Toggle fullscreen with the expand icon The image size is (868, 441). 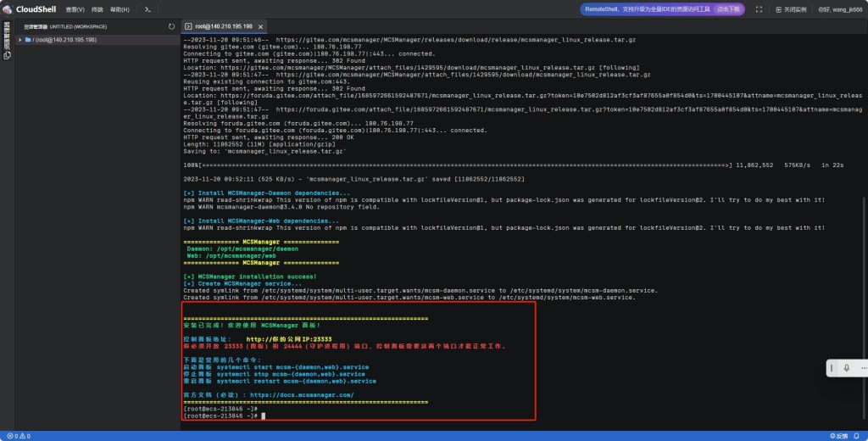coord(759,9)
